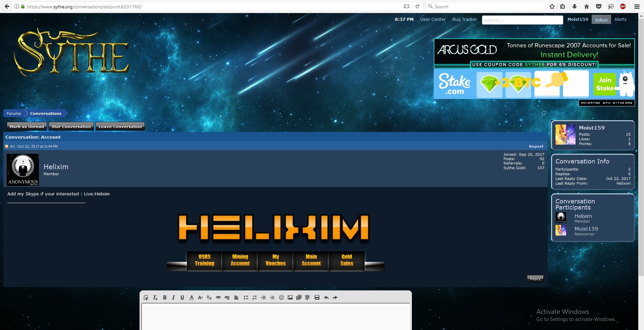Click the Adblock Plus icon

click(x=623, y=6)
